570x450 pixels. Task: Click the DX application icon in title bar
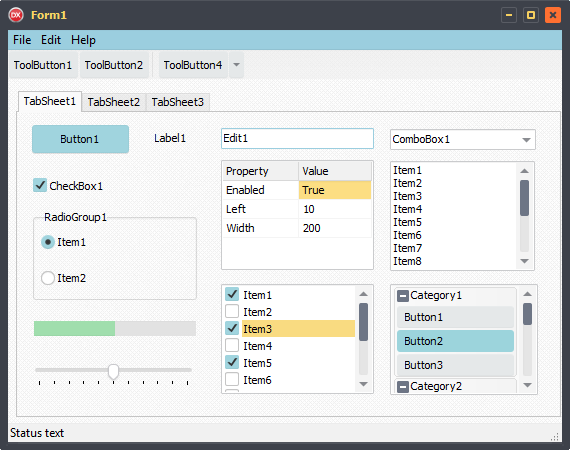(x=16, y=15)
